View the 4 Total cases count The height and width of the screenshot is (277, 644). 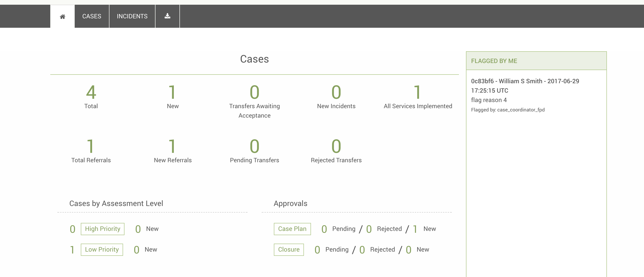pyautogui.click(x=91, y=92)
